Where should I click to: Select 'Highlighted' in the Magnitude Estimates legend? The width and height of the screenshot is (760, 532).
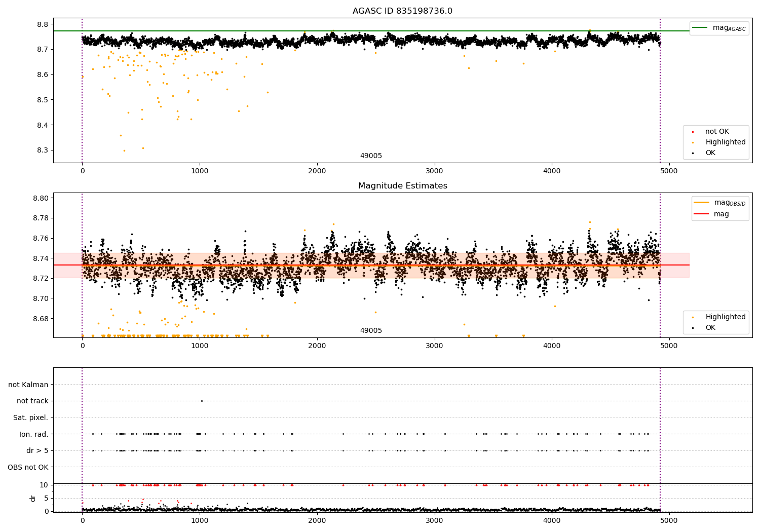(x=725, y=317)
